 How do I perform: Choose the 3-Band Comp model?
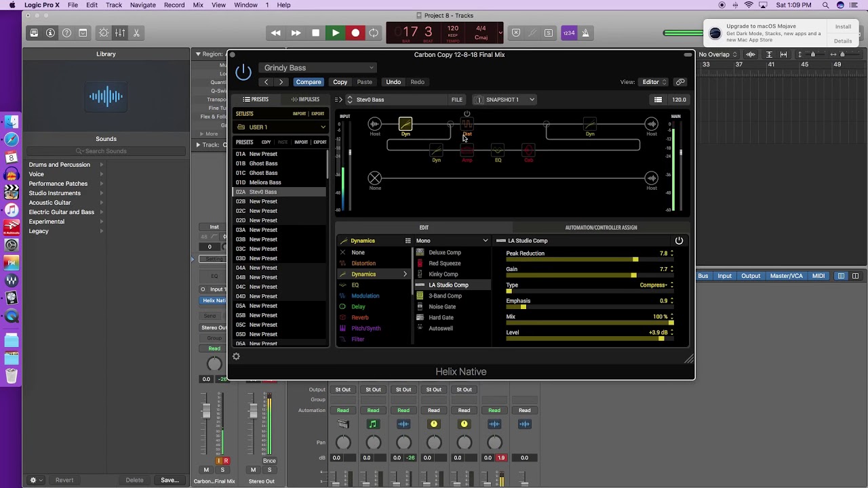pos(445,296)
